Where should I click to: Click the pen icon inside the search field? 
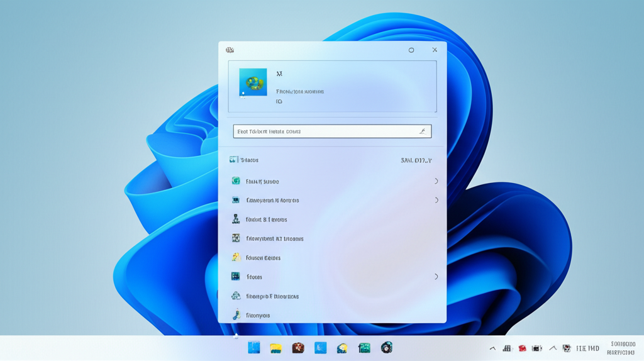tap(423, 131)
